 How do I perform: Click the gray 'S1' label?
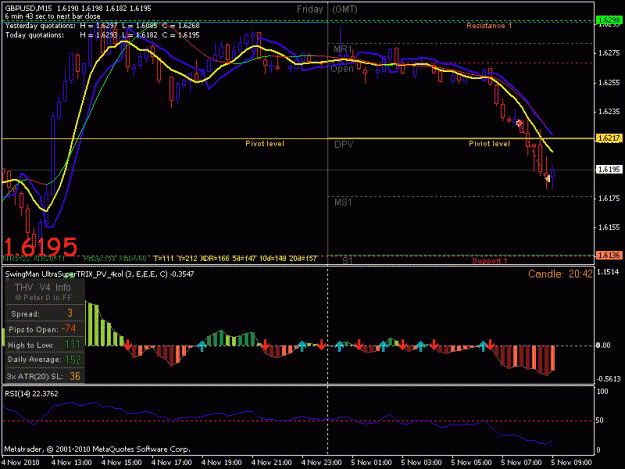[x=348, y=261]
